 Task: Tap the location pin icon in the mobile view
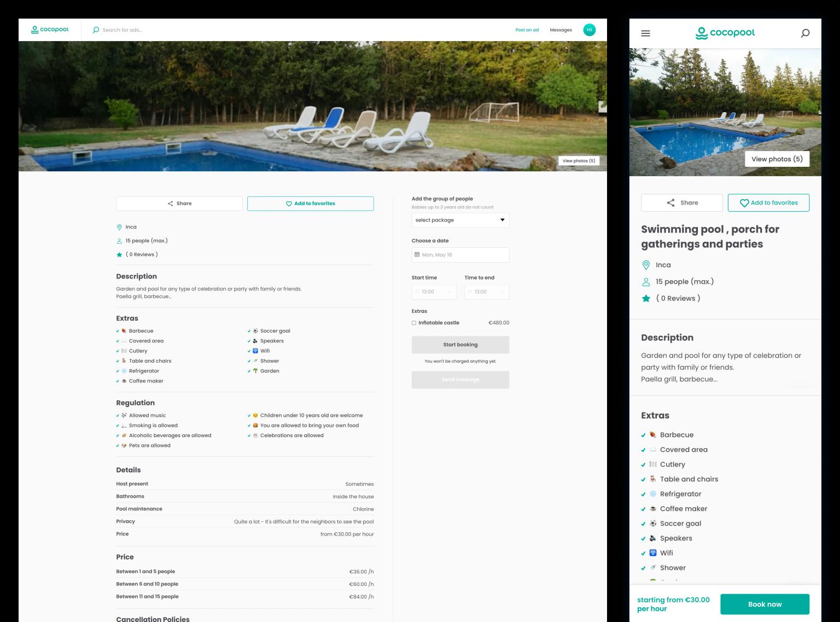tap(646, 265)
